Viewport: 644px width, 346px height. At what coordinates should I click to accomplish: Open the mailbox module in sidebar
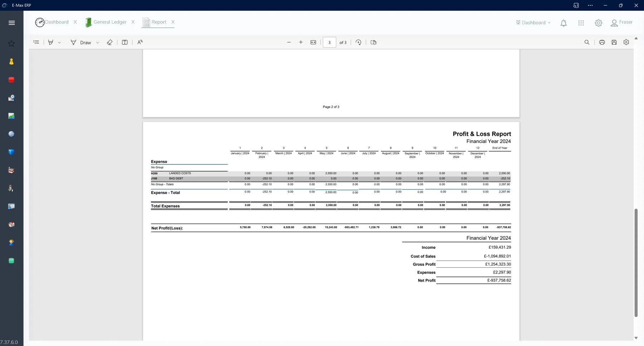point(11,224)
